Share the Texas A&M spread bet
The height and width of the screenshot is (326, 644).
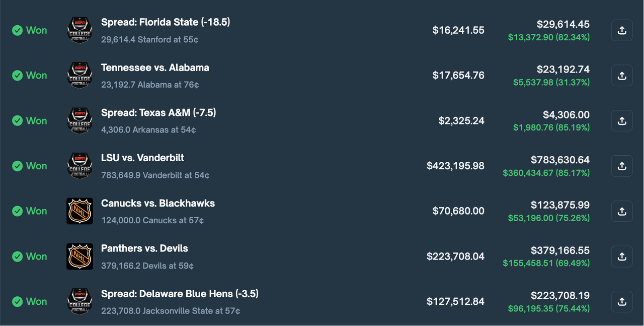pyautogui.click(x=622, y=121)
